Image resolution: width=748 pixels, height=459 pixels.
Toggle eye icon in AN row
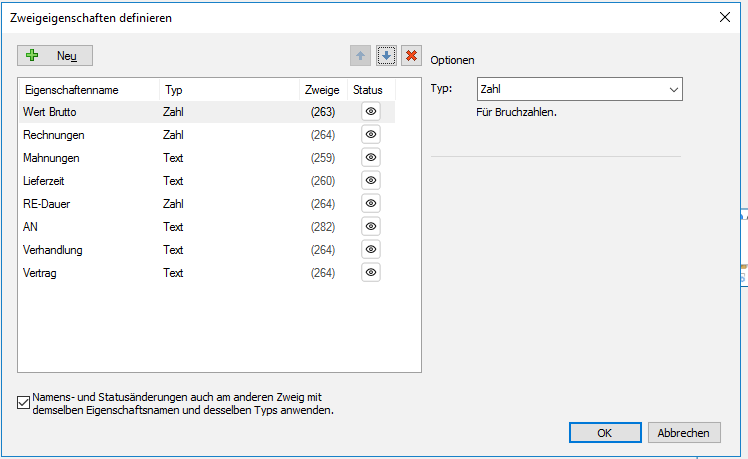click(x=371, y=227)
